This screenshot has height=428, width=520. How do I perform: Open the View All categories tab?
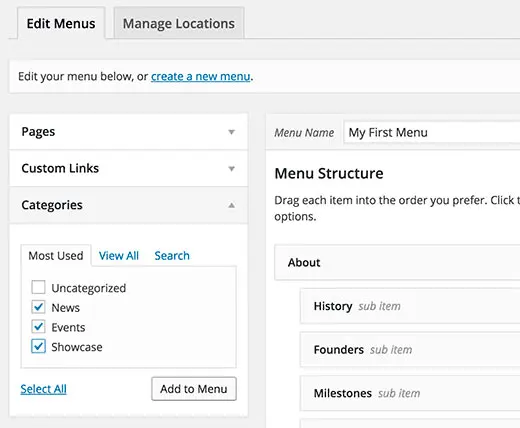(119, 256)
